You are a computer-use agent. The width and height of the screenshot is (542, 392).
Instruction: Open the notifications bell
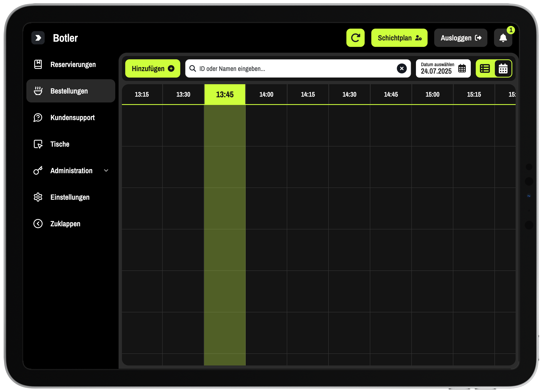[503, 38]
